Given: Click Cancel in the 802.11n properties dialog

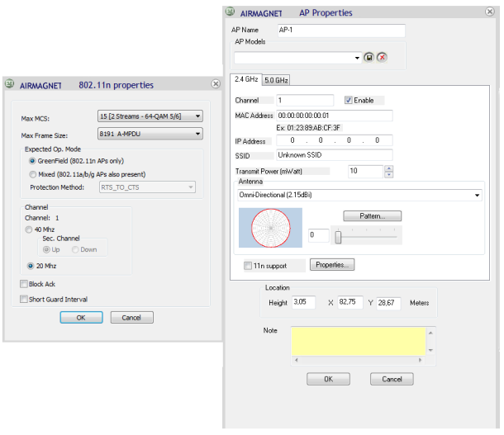Looking at the screenshot, I should 132,318.
